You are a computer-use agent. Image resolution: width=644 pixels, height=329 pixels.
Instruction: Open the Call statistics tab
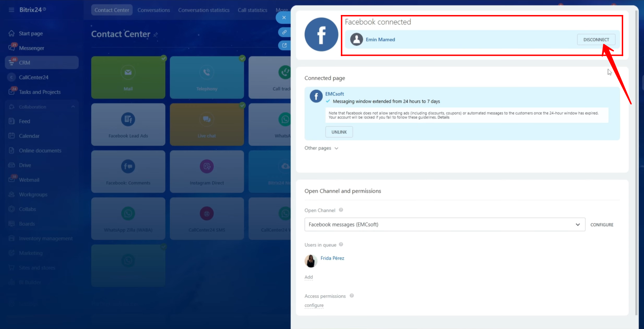252,10
